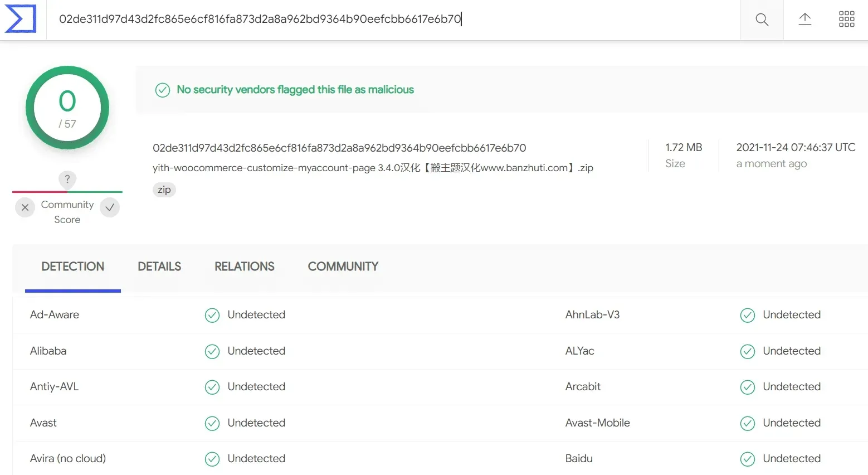Click the Ad-Aware vendor name
Screen dimensions: 868x475
(x=55, y=314)
